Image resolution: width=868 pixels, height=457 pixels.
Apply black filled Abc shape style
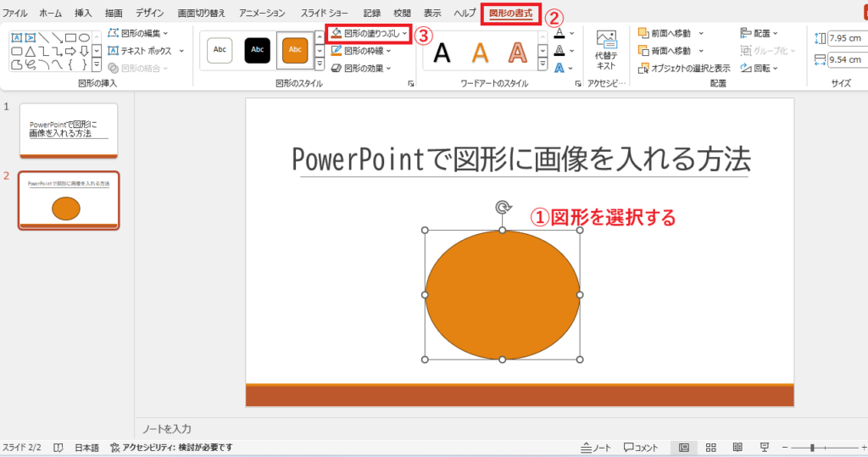point(258,50)
